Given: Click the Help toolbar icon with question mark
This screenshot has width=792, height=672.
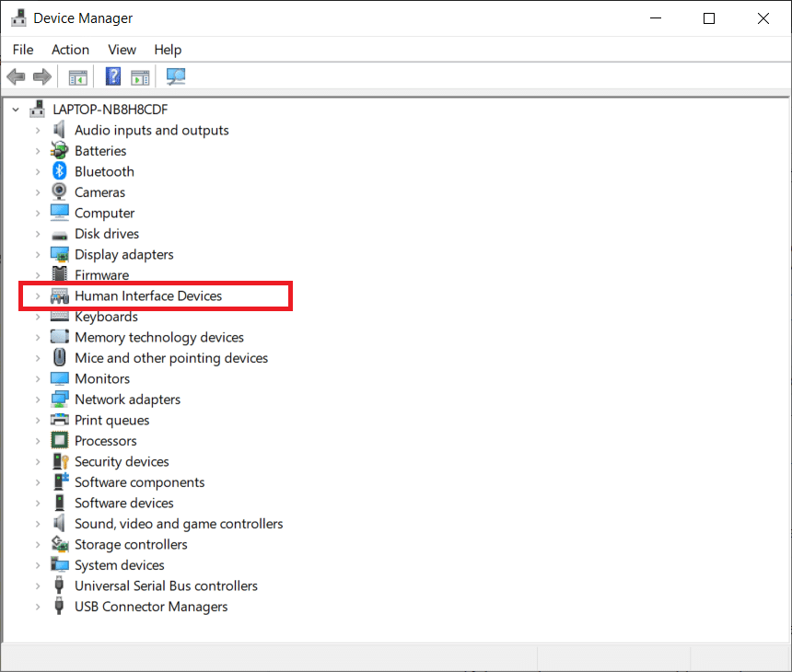Looking at the screenshot, I should point(113,76).
